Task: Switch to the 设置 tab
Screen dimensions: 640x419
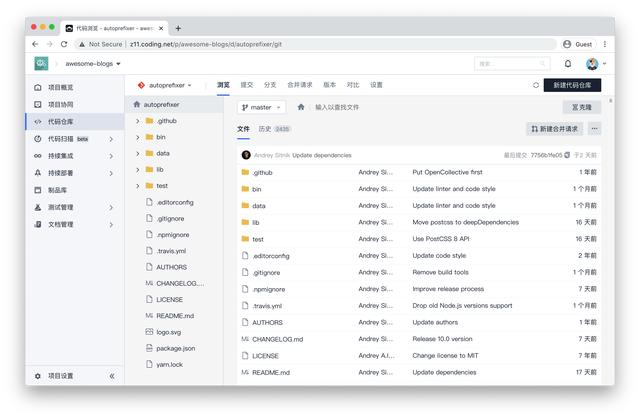Action: [x=376, y=85]
